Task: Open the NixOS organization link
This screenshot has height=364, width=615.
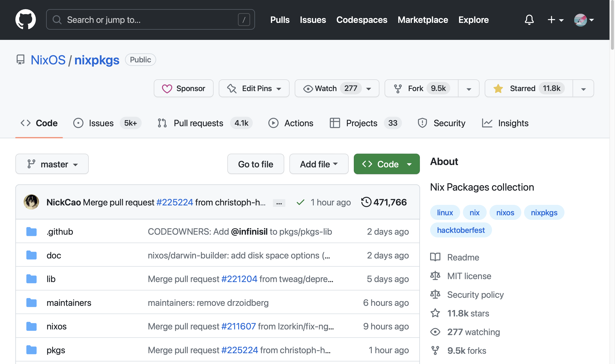Action: tap(48, 60)
